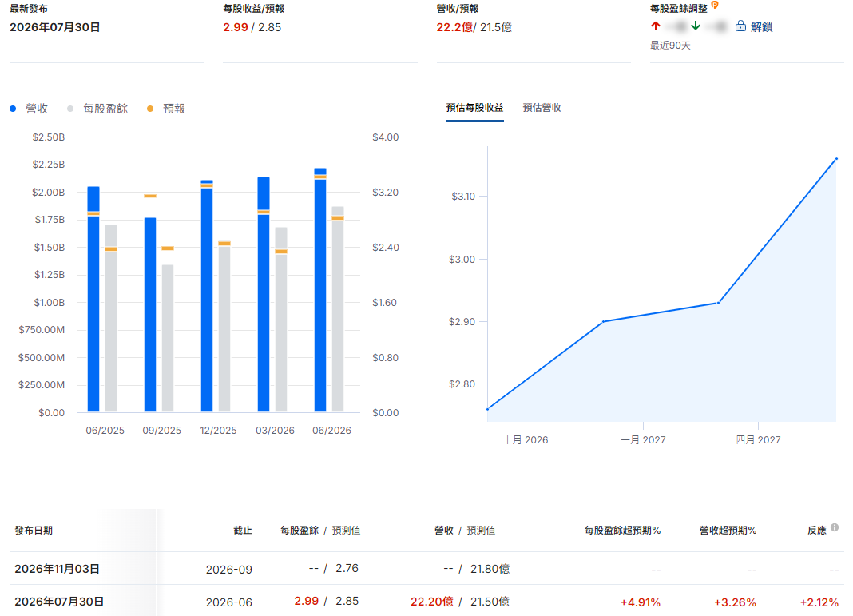853x616 pixels.
Task: Click the 最近90天 label
Action: click(670, 46)
